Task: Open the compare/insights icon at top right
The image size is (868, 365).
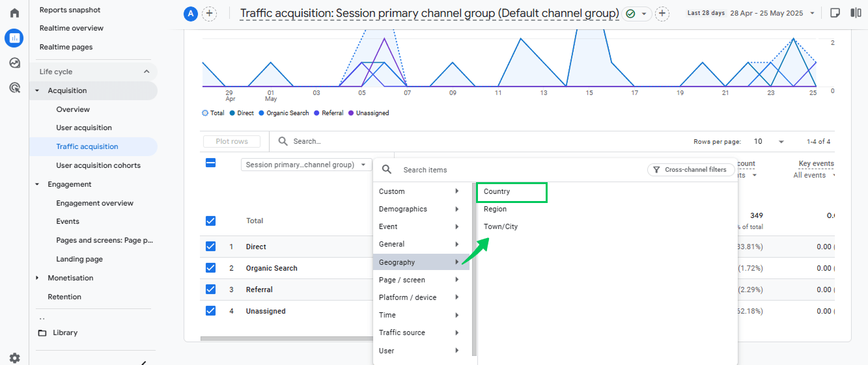Action: pos(856,13)
